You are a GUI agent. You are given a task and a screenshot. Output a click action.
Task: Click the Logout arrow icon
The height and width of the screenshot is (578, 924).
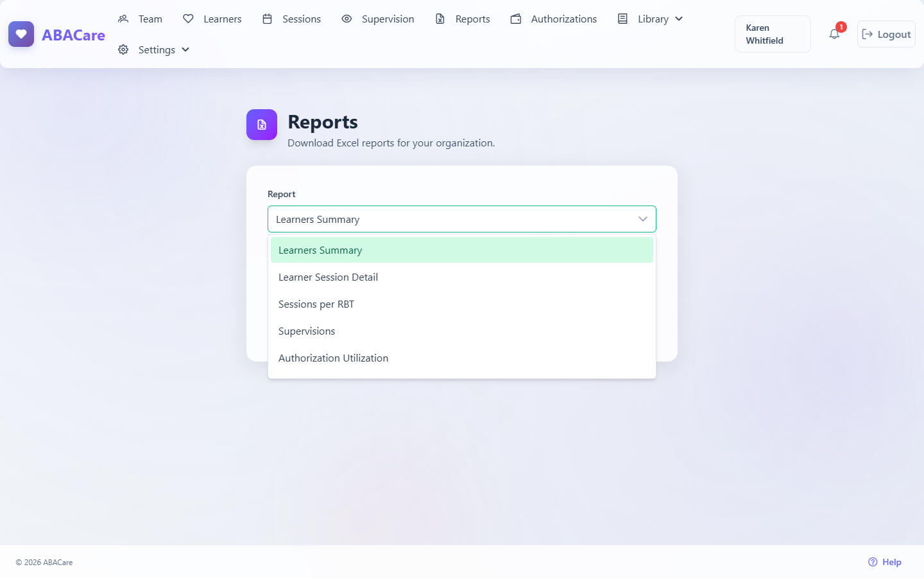(868, 34)
